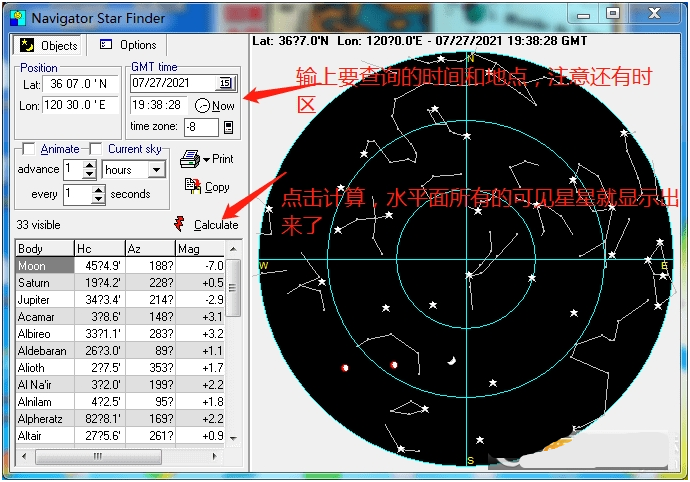The image size is (690, 482).
Task: Switch to the Options tab
Action: [x=128, y=45]
